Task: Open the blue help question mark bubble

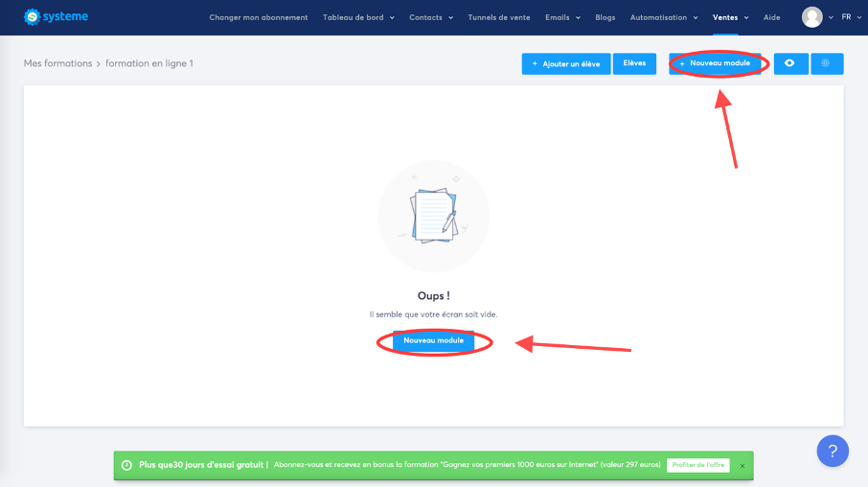Action: pyautogui.click(x=833, y=451)
